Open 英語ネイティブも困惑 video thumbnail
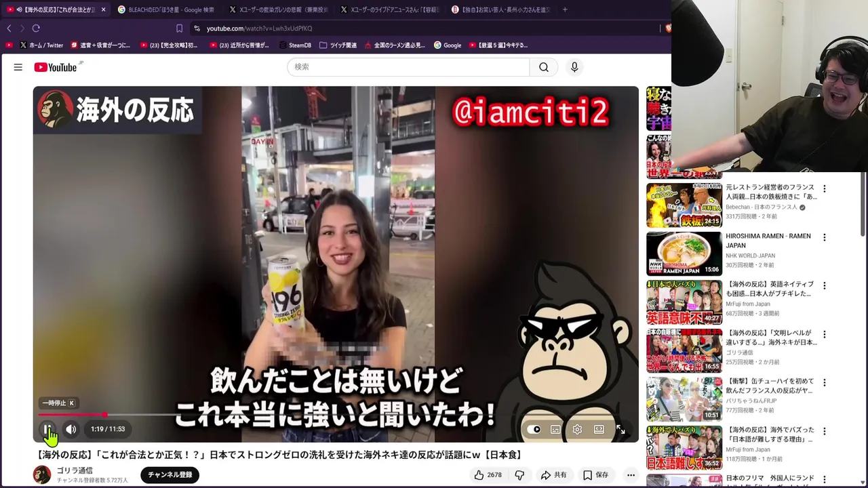Screen dimensions: 868x488 (x=684, y=302)
